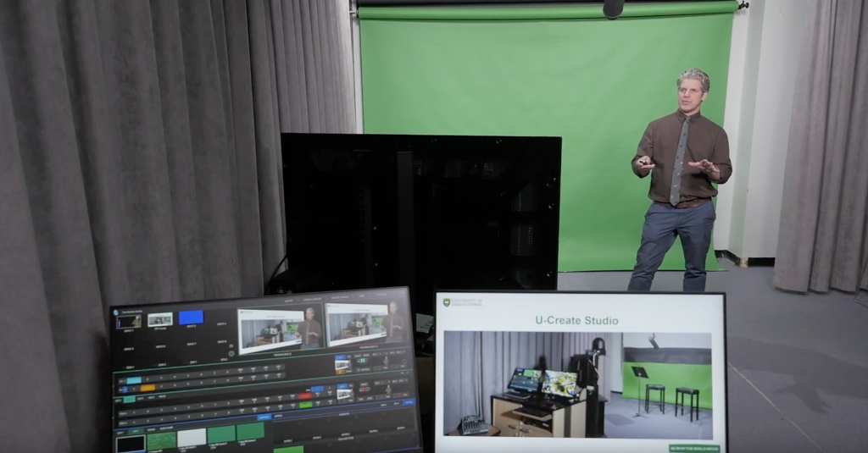Click the bright green preview row button
This screenshot has height=453, width=868.
pos(305,405)
